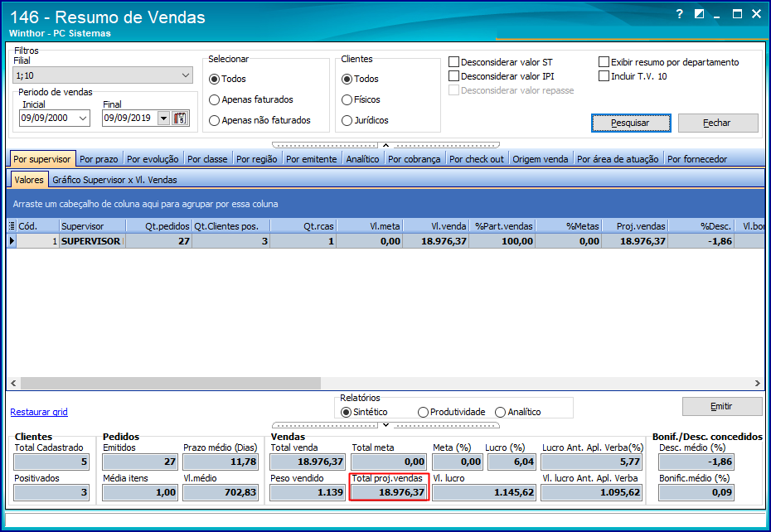
Task: Sort by %Desc. column header
Action: [701, 226]
